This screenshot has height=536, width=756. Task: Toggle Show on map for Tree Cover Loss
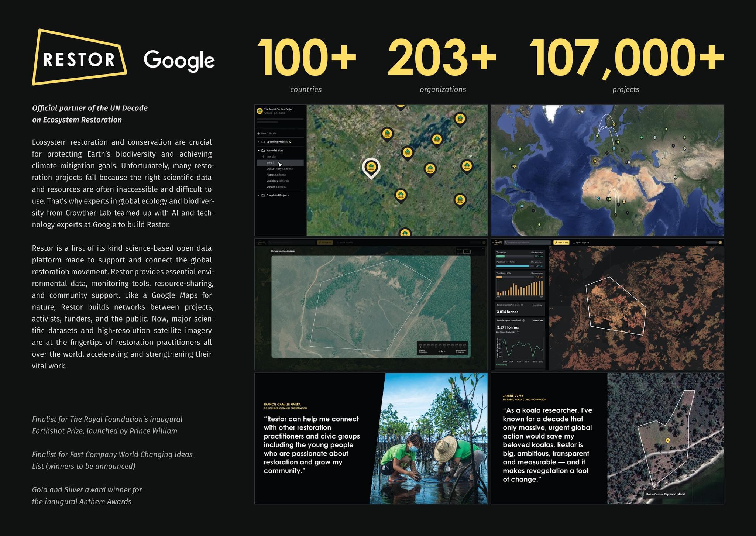(537, 273)
